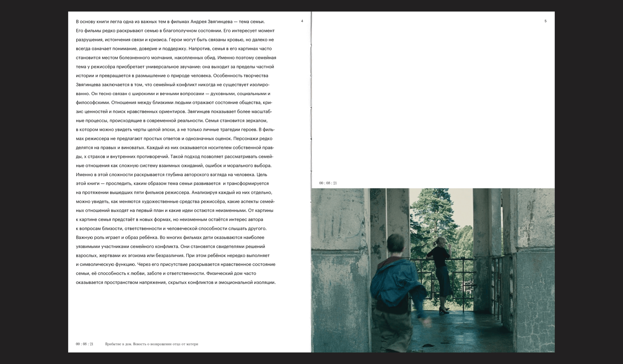Click the line starting 'Звягинцева заключается в том'
Image resolution: width=623 pixels, height=364 pixels.
173,85
